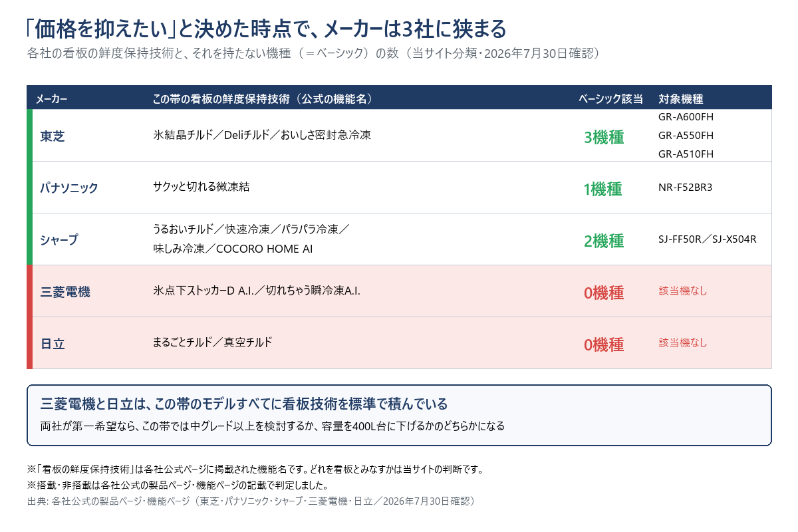Viewport: 798px width, 532px height.
Task: Select model NR-F52BR3
Action: (685, 188)
